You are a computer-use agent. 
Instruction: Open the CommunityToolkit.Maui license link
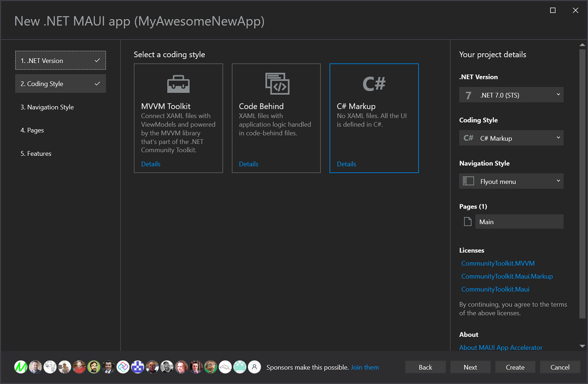tap(495, 289)
